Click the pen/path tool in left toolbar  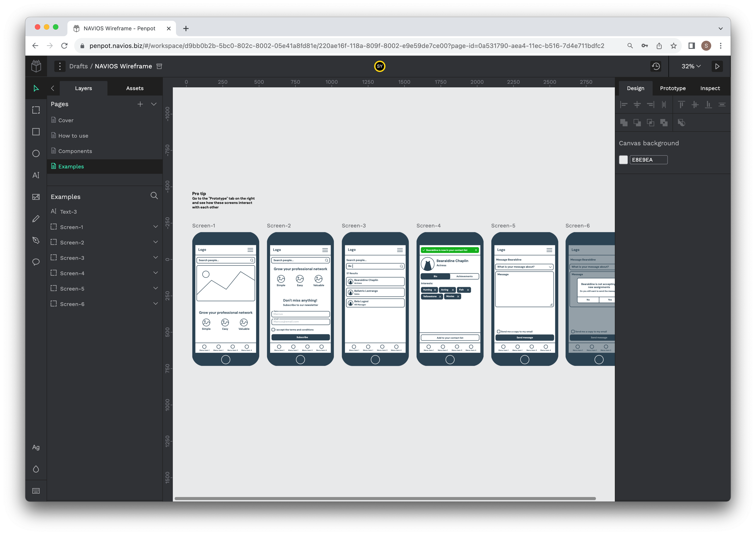tap(36, 240)
